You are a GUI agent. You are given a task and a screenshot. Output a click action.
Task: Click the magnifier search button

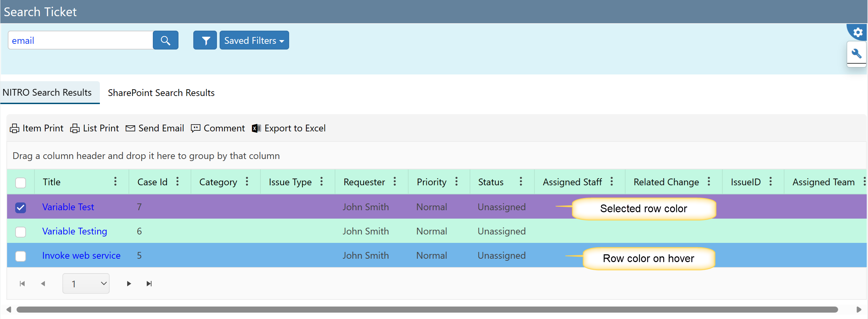click(165, 40)
